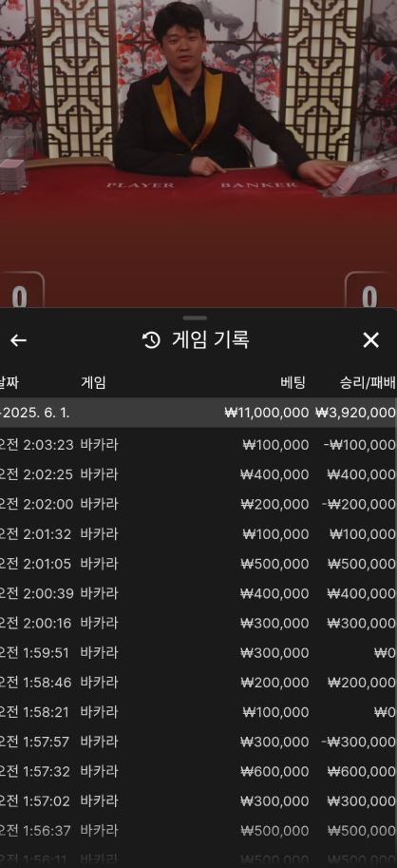Click the 승리/패배 column header
Screen dimensions: 397x868
(x=368, y=382)
